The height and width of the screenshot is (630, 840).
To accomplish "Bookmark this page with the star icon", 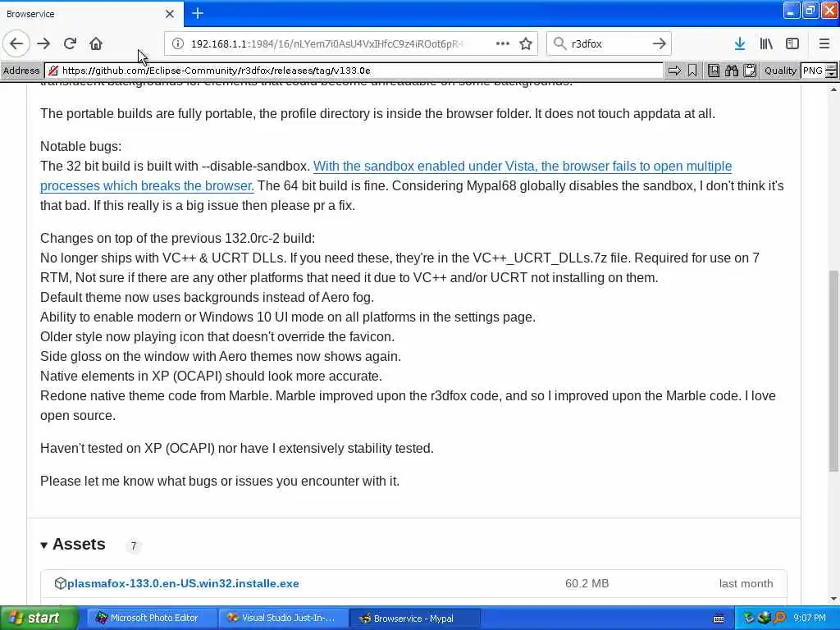I will coord(526,43).
